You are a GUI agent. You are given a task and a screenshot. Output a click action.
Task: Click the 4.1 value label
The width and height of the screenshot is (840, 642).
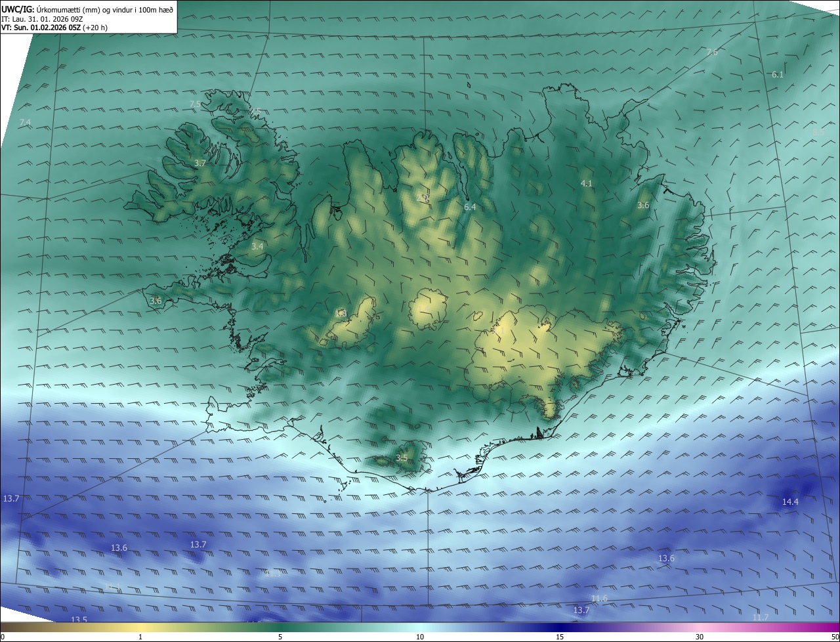tap(587, 184)
